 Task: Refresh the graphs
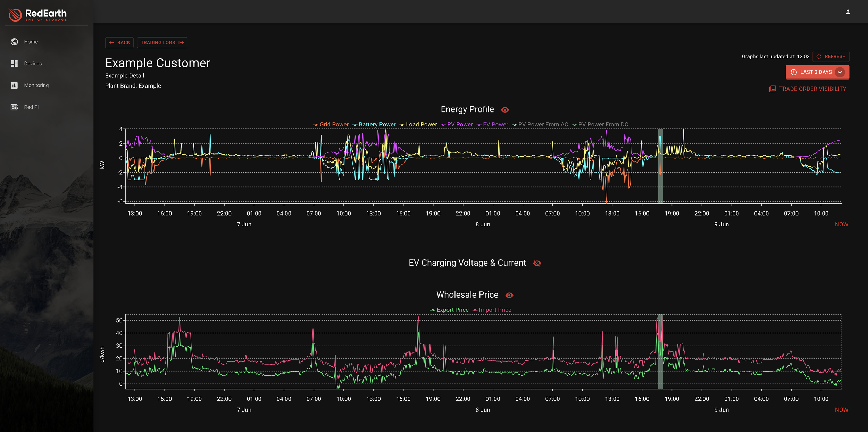tap(831, 56)
